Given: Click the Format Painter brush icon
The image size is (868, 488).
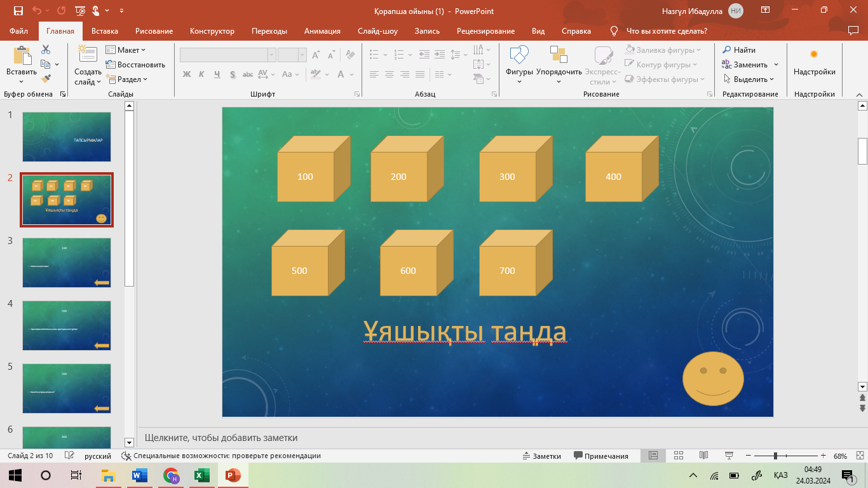Looking at the screenshot, I should pos(46,79).
